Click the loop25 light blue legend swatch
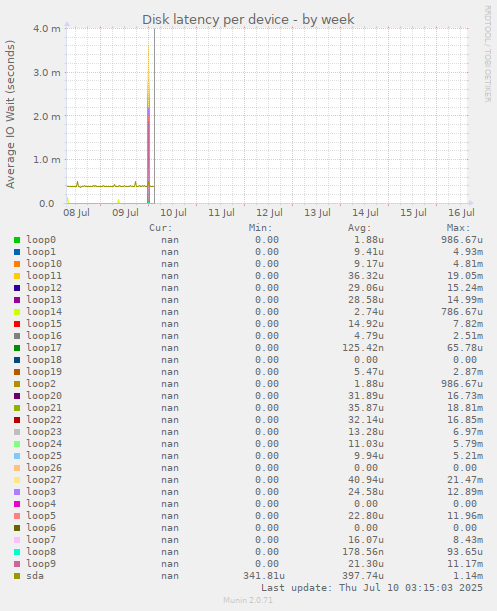 (17, 456)
